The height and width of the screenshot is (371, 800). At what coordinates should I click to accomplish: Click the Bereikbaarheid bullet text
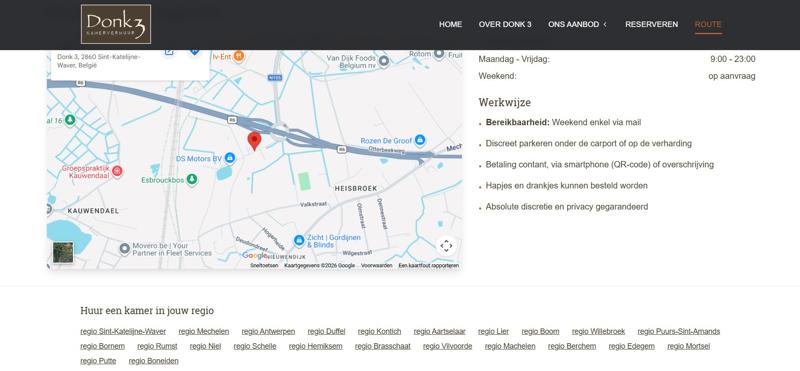click(563, 122)
